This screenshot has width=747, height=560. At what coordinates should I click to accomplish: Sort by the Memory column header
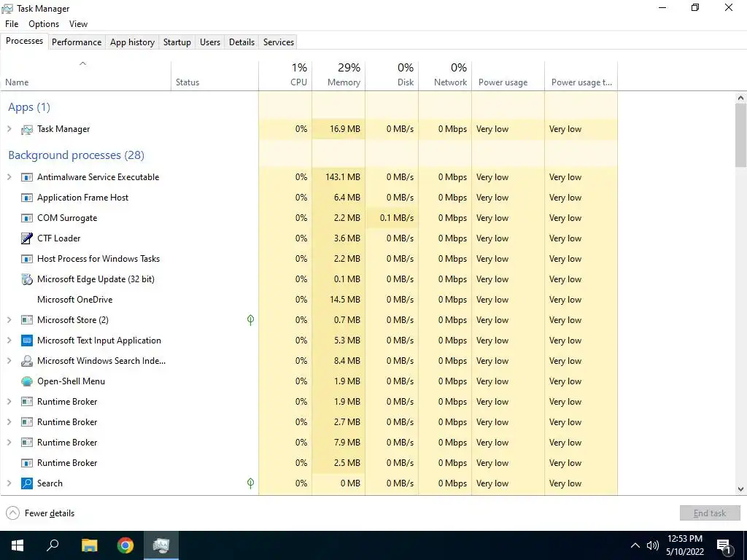pyautogui.click(x=338, y=75)
